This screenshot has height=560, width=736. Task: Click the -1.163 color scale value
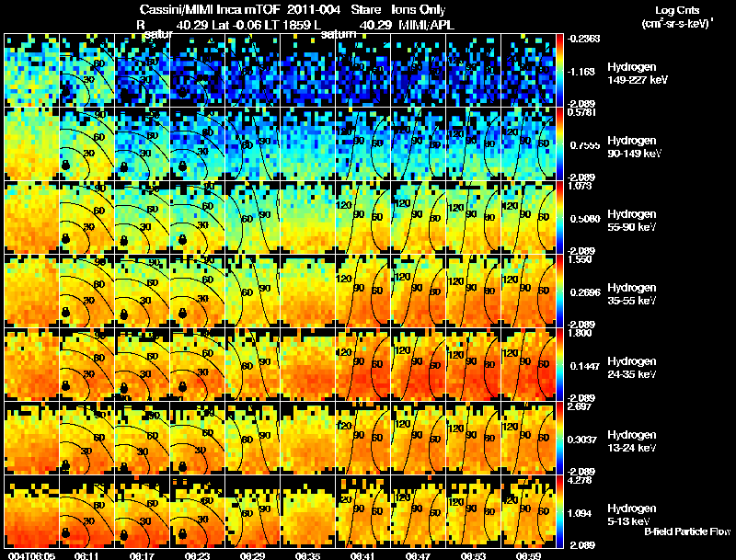point(581,72)
